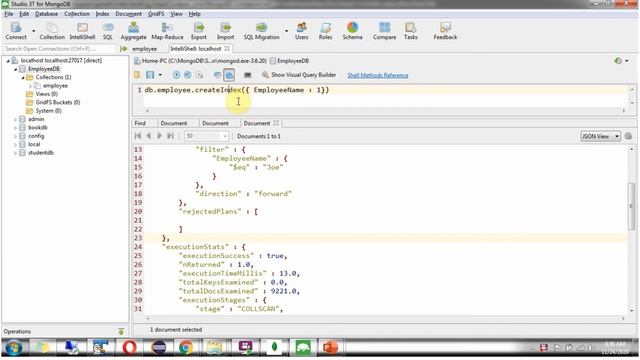Open the Connect dropdown arrow
Viewport: 640px width, 360px height.
[x=33, y=31]
